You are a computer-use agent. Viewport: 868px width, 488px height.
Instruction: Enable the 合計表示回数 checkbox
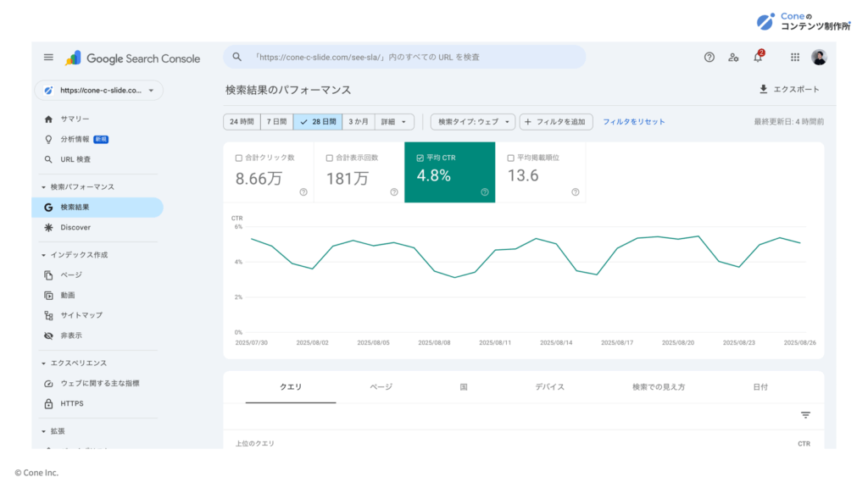click(x=330, y=158)
